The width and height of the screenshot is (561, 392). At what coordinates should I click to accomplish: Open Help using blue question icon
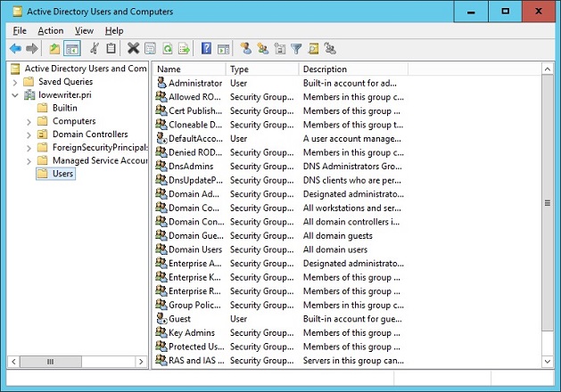click(206, 48)
